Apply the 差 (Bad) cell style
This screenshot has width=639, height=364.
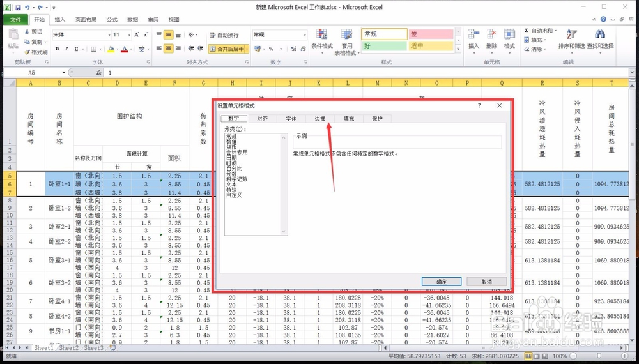click(431, 34)
